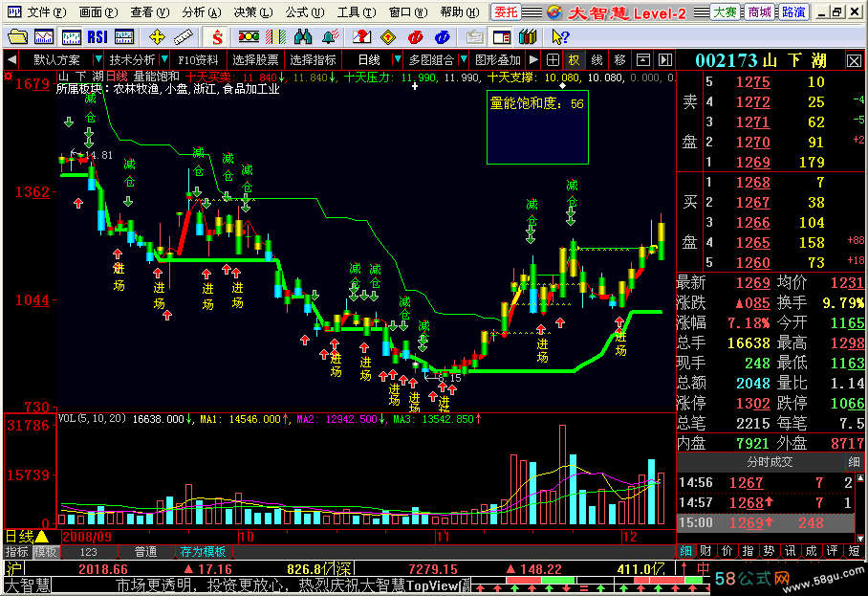Click the blue chart icon next to RSI
The width and height of the screenshot is (868, 596).
tap(124, 37)
